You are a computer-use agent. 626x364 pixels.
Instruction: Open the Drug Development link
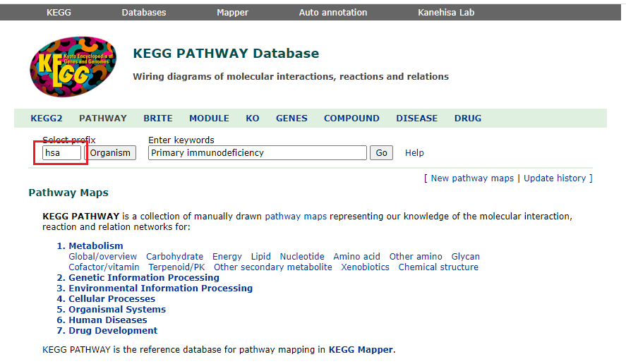[113, 330]
